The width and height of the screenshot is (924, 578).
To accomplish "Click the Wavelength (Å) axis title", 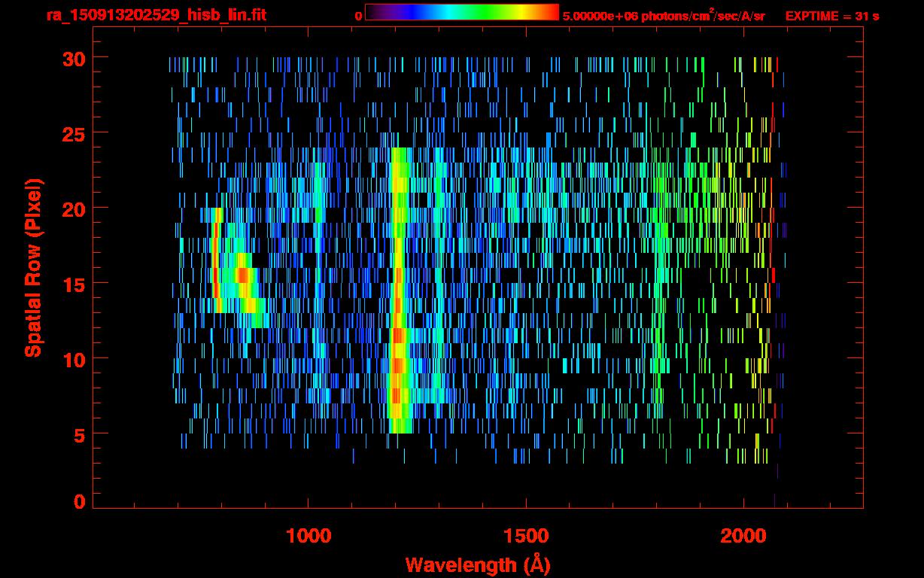I will click(478, 564).
